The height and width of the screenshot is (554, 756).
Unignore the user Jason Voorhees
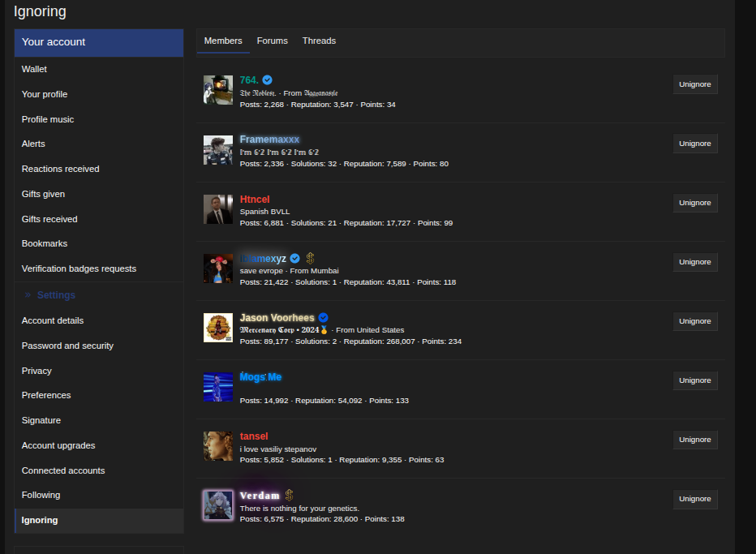tap(694, 321)
